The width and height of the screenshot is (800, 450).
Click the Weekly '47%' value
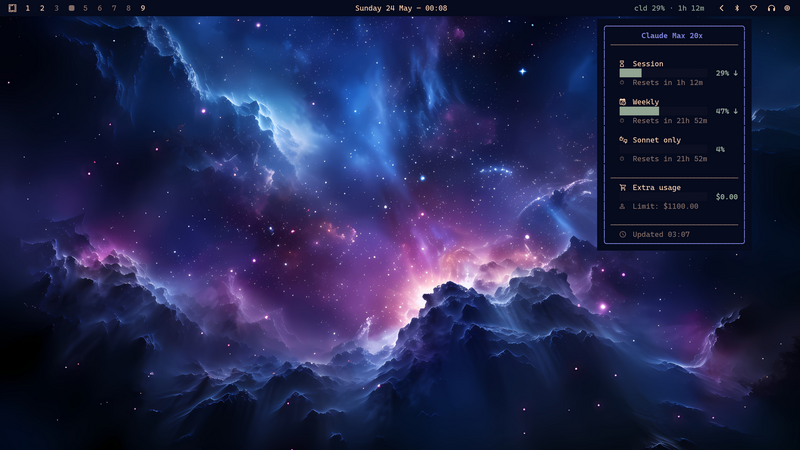point(722,111)
